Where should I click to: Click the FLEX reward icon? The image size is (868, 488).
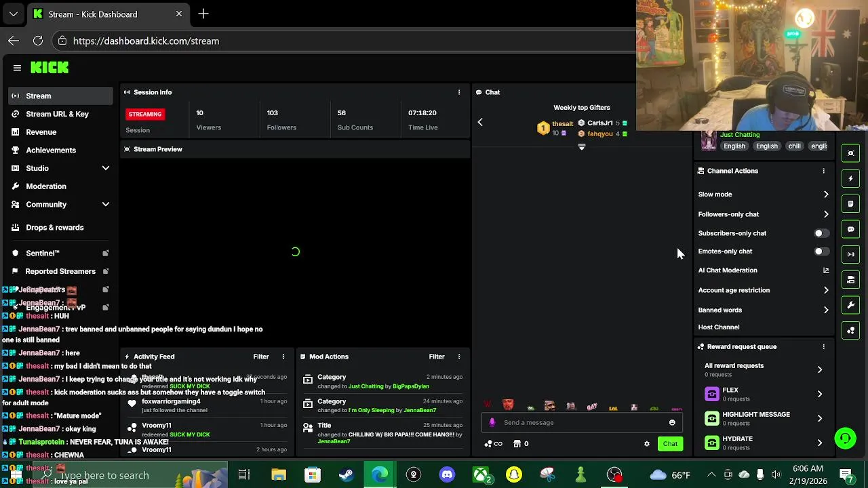coord(711,394)
